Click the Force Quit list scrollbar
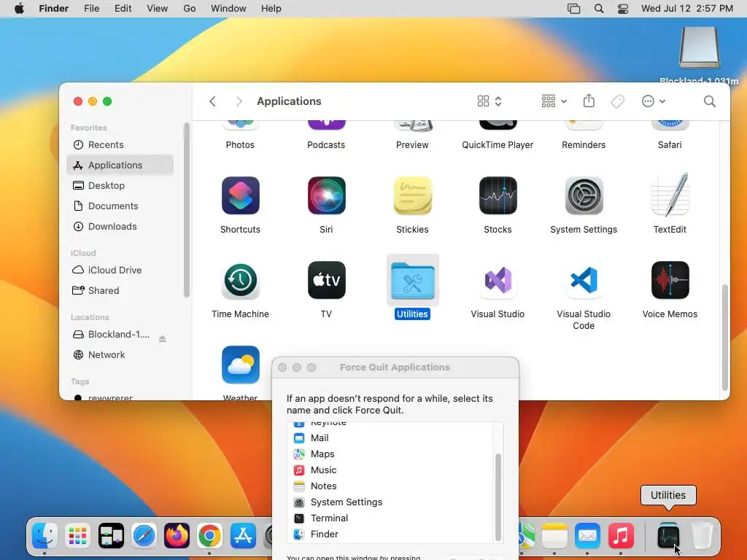This screenshot has height=560, width=747. coord(498,497)
